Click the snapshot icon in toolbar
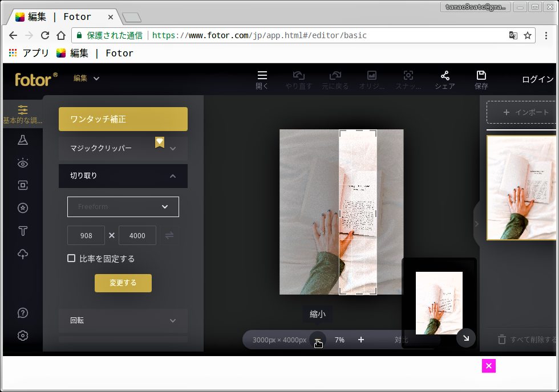The height and width of the screenshot is (392, 559). [x=408, y=75]
